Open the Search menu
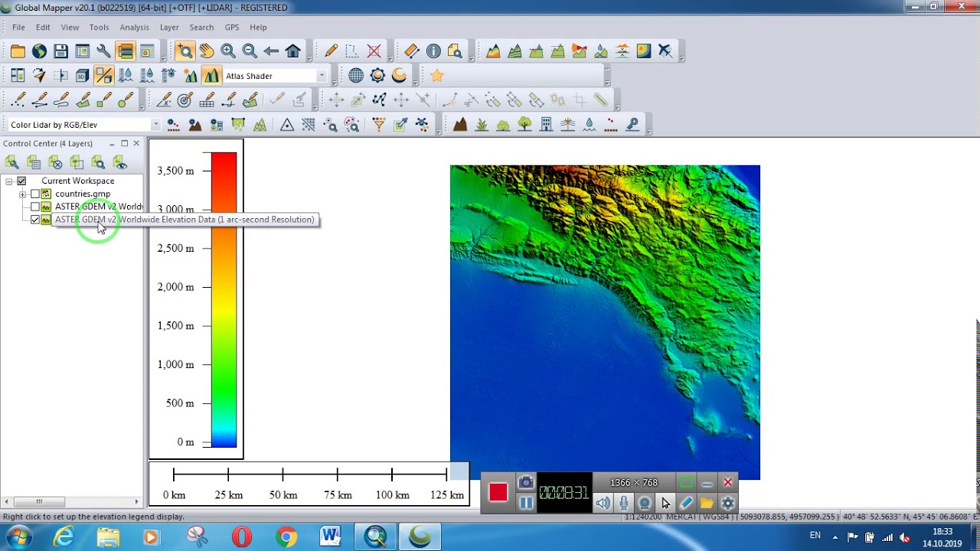This screenshot has width=980, height=551. pos(201,28)
